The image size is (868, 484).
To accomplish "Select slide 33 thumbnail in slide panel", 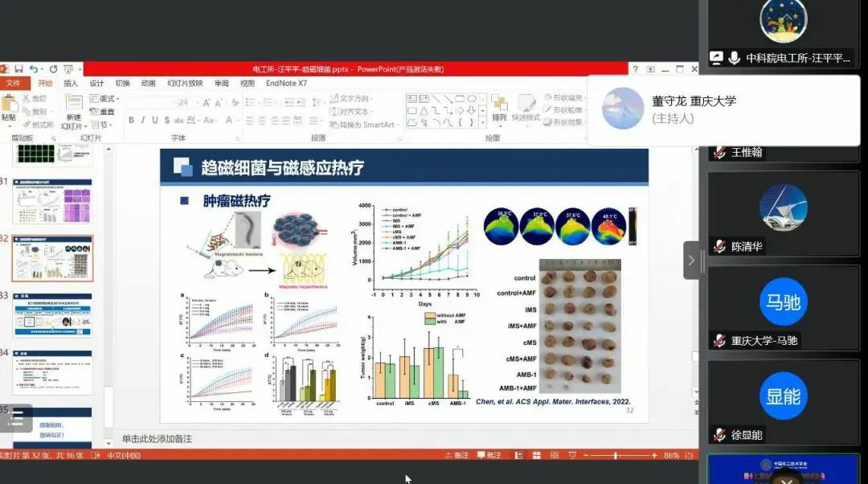I will 51,315.
